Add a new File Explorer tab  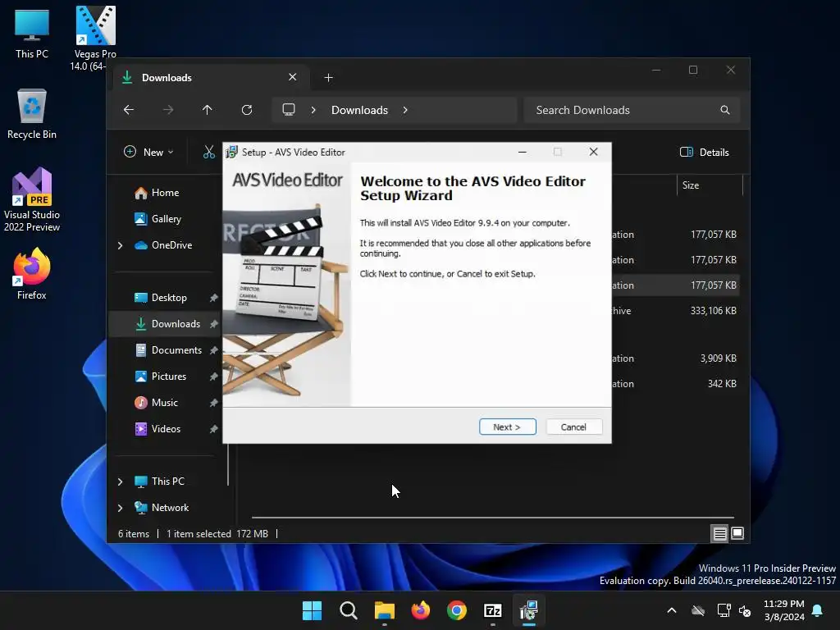click(x=328, y=78)
